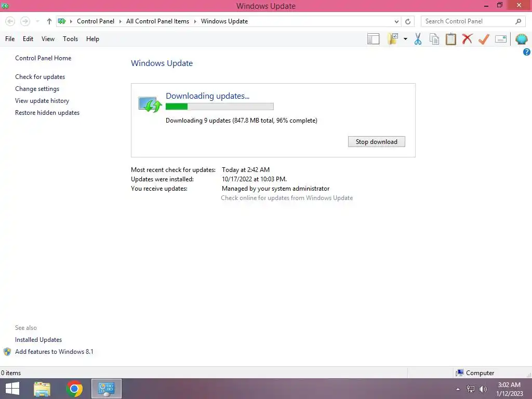Image resolution: width=532 pixels, height=399 pixels.
Task: Click the address bar Windows Update location icon
Action: click(62, 21)
